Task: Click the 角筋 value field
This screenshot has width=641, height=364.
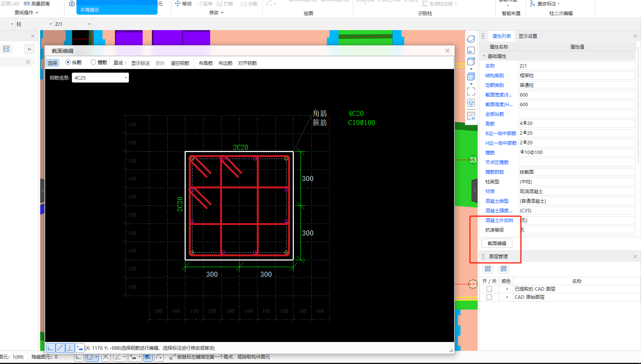Action: 577,124
